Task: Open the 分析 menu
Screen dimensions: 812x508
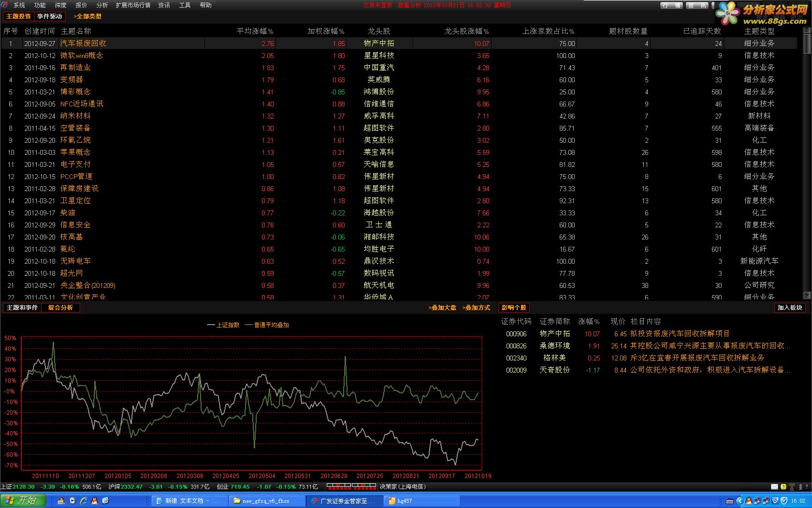Action: click(x=102, y=5)
